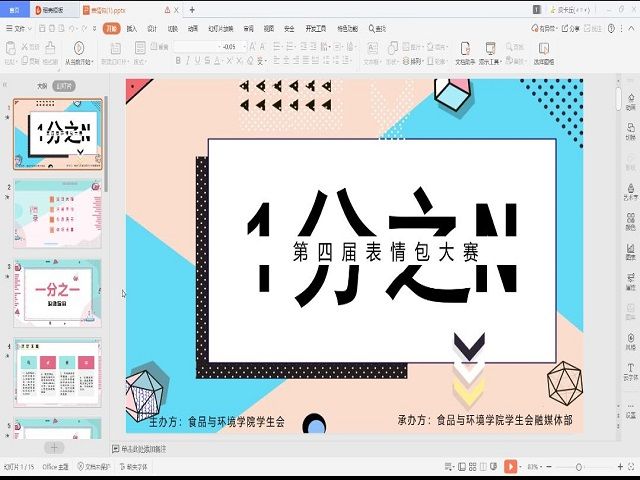This screenshot has width=640, height=480.
Task: Click the shapes insert icon
Action: pyautogui.click(x=392, y=48)
